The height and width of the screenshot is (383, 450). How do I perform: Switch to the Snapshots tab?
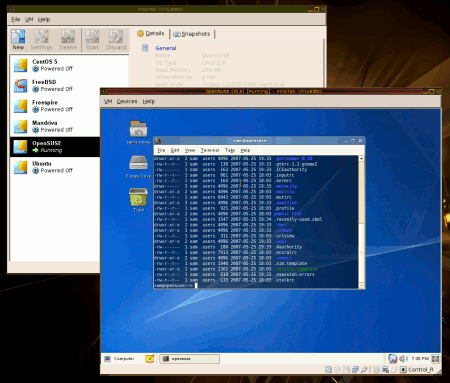pos(192,34)
